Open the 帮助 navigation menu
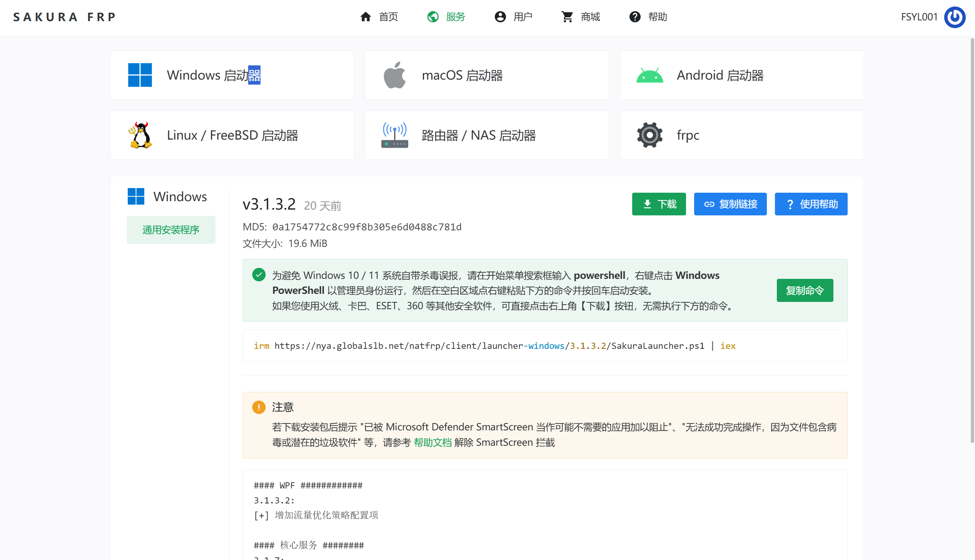975x560 pixels. (x=658, y=17)
